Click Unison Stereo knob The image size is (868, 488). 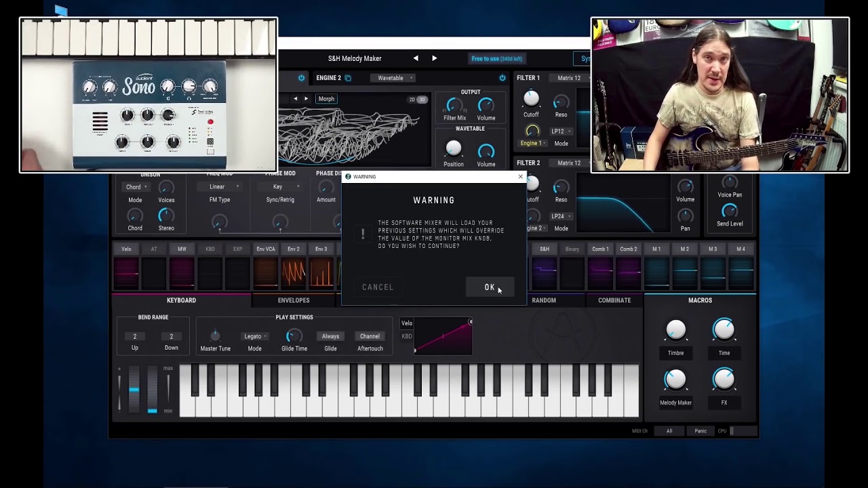pos(166,216)
